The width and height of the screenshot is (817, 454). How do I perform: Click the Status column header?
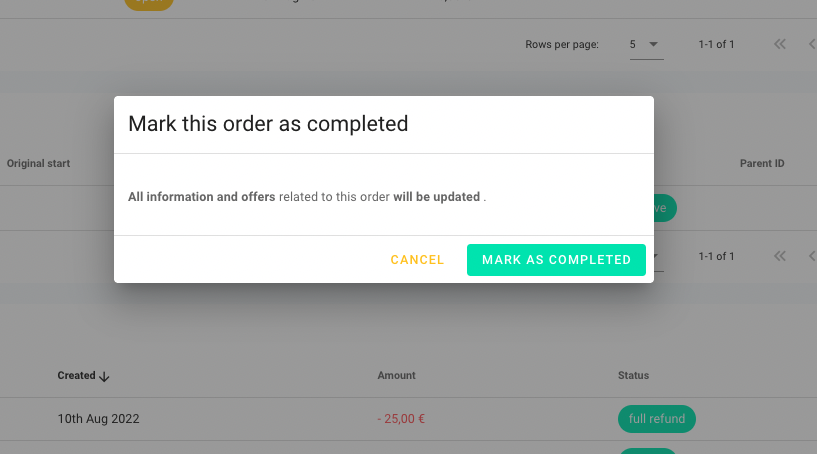tap(633, 375)
